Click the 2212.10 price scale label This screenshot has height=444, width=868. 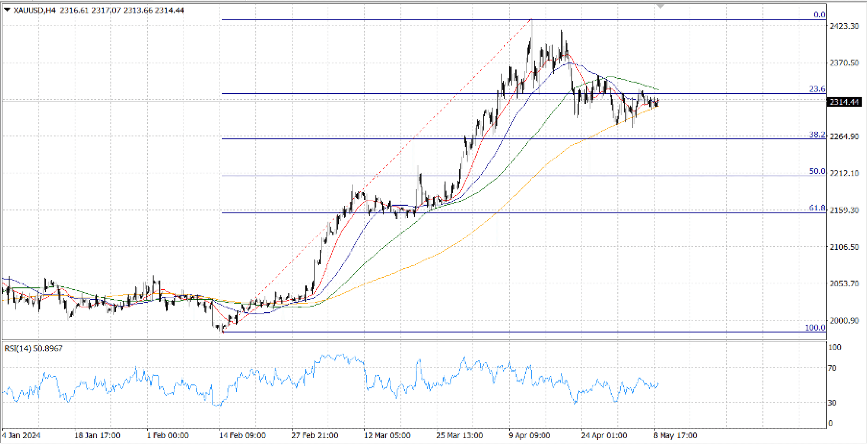point(844,173)
